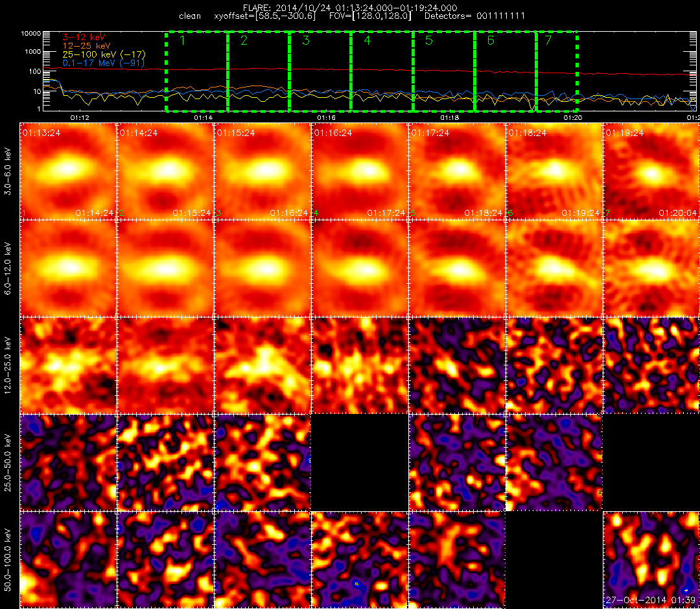Viewport: 700px width, 609px height.
Task: Select the '25.0-50.0 keV' row label
Action: click(8, 463)
